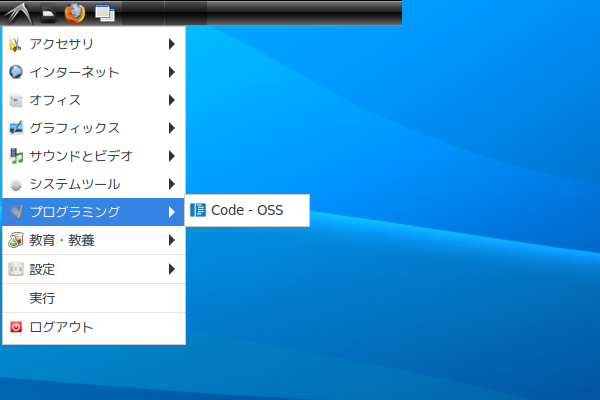Open the オフィス menu category
This screenshot has height=400, width=600.
click(x=94, y=100)
